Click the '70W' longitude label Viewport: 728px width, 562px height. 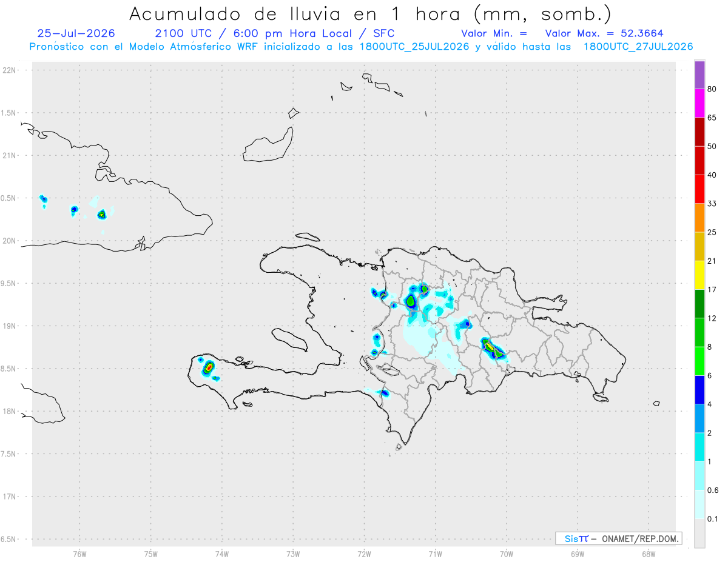[507, 553]
